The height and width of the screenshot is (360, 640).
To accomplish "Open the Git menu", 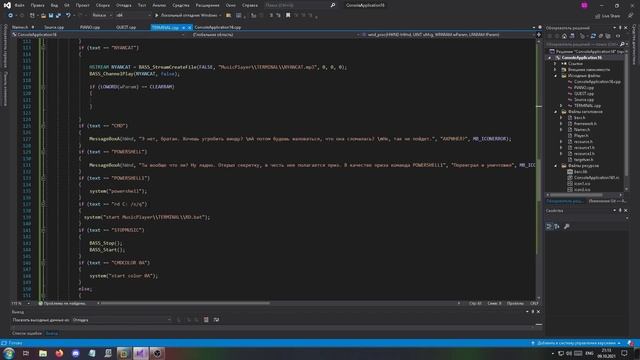I will click(67, 5).
